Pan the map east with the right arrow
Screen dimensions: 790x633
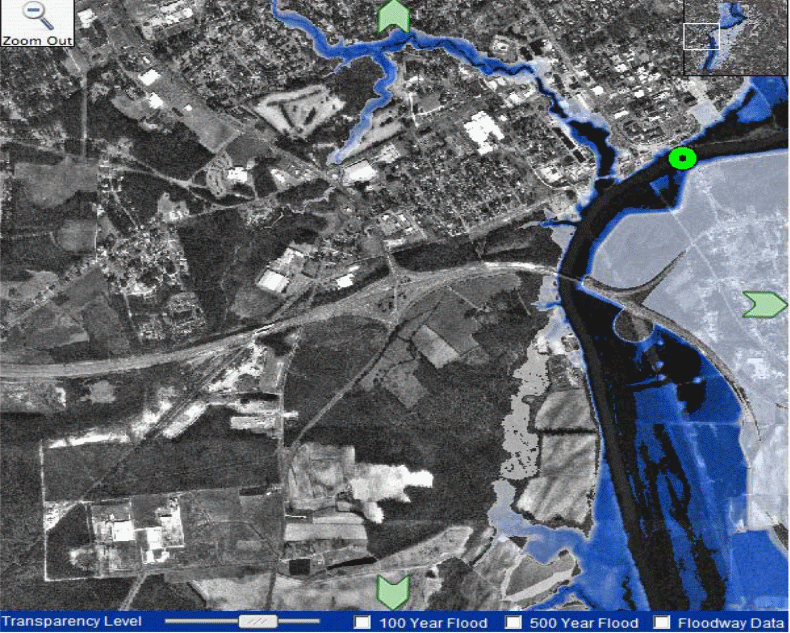tap(765, 304)
